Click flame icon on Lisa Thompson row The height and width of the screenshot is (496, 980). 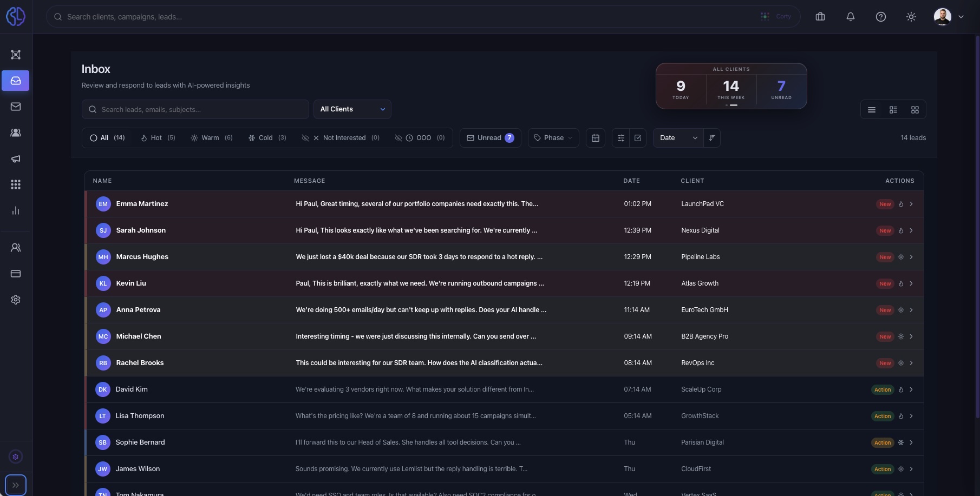point(901,416)
